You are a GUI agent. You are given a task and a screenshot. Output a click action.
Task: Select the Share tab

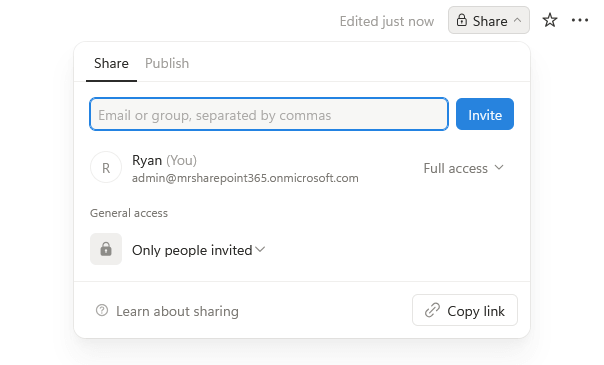pyautogui.click(x=111, y=63)
